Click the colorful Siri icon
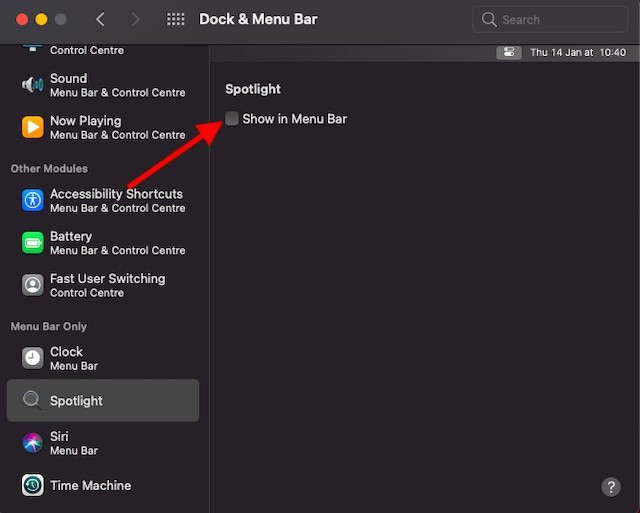This screenshot has height=513, width=640. (33, 443)
